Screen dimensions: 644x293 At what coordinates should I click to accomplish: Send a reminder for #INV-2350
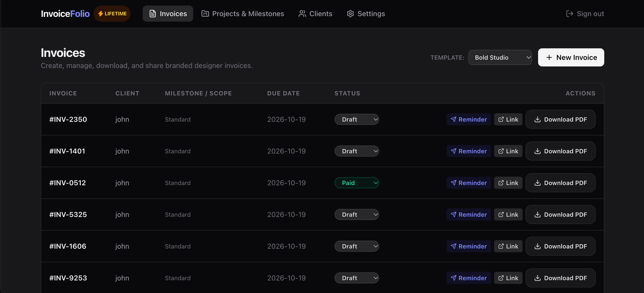(469, 119)
